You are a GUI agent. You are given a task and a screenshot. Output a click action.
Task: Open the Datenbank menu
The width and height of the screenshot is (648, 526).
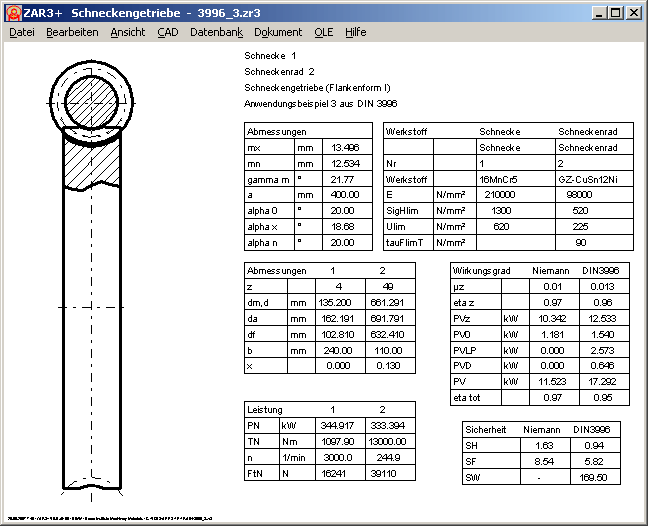tap(216, 32)
